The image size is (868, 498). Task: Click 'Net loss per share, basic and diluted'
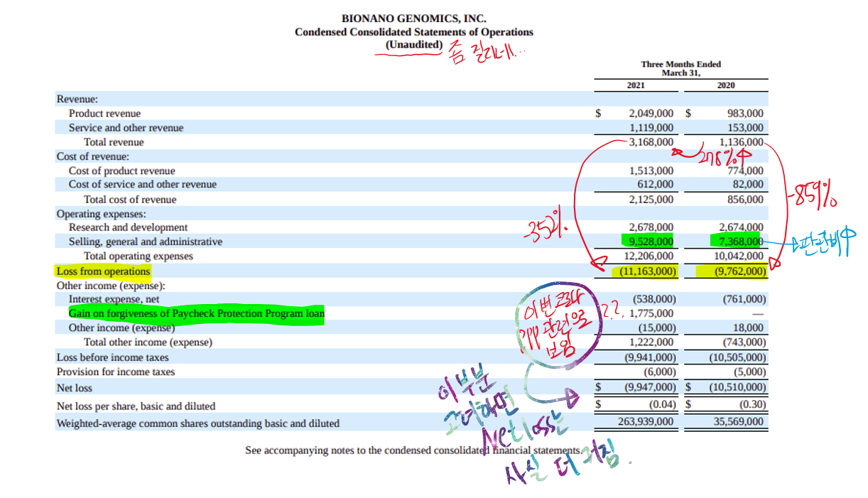136,406
